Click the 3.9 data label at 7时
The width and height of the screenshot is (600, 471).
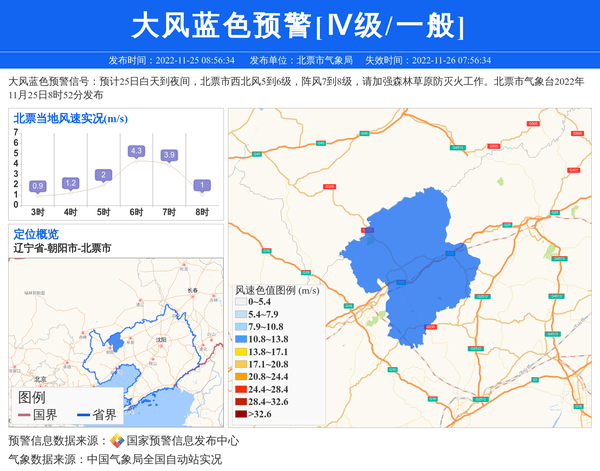169,155
